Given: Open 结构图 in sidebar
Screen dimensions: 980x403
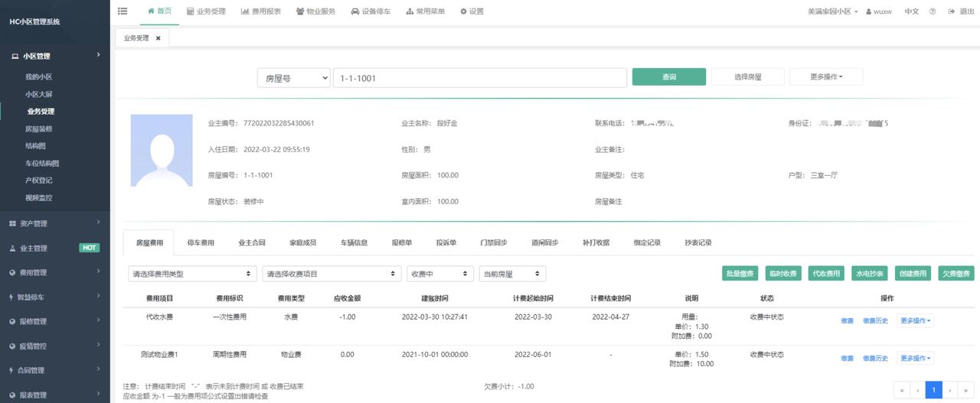Looking at the screenshot, I should [35, 146].
